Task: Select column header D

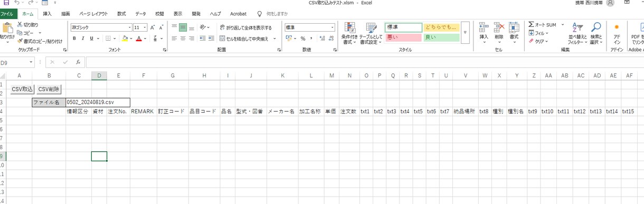Action: click(x=99, y=75)
